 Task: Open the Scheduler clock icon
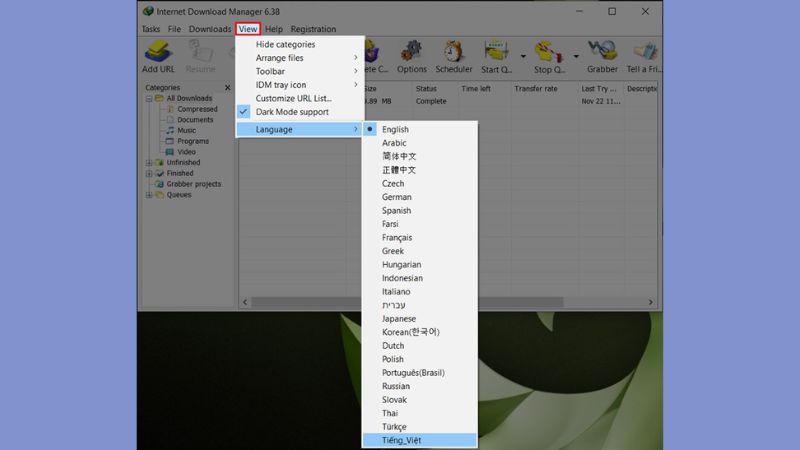(x=453, y=52)
